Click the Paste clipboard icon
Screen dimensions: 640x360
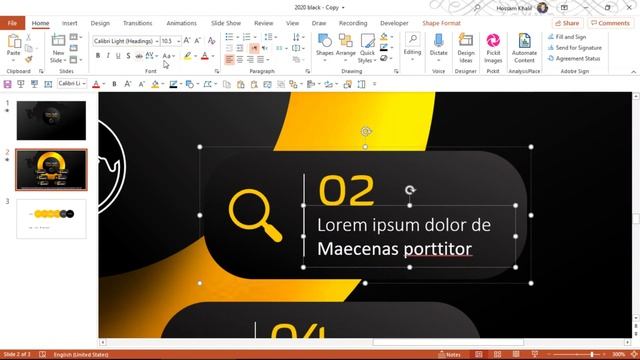coord(14,42)
